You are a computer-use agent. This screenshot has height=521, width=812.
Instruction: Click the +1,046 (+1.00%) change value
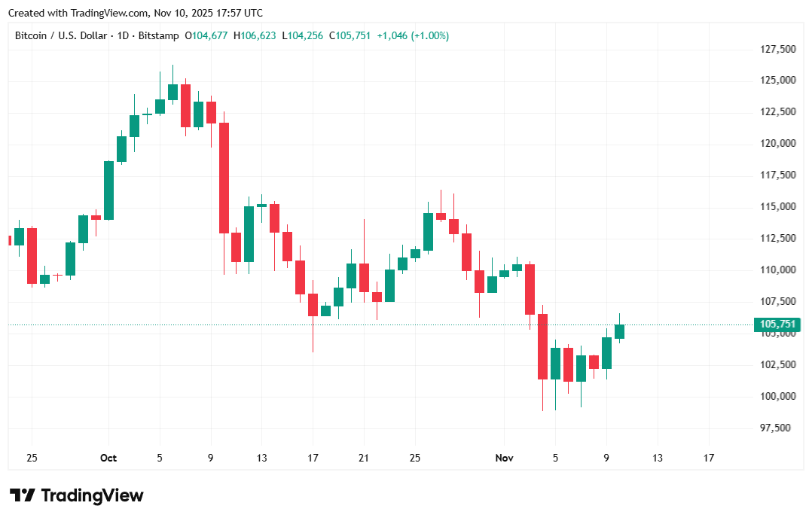[x=413, y=35]
